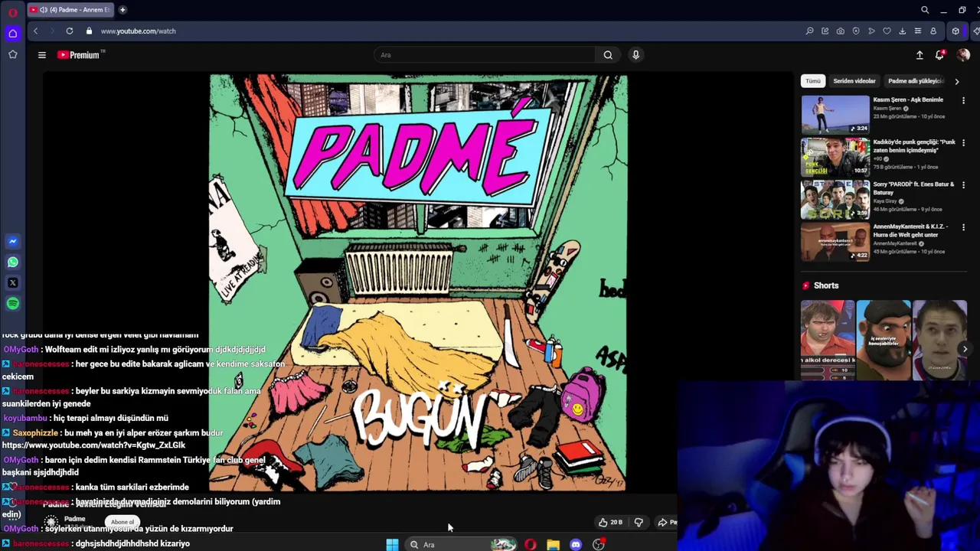
Task: Open WhatsApp in Opera sidebar
Action: click(x=12, y=262)
